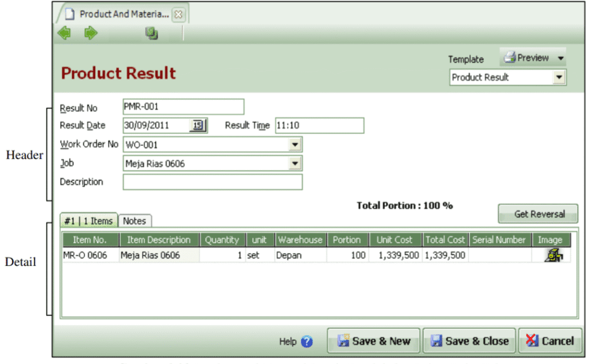Click the green back navigation arrow
This screenshot has height=364, width=591.
(65, 33)
